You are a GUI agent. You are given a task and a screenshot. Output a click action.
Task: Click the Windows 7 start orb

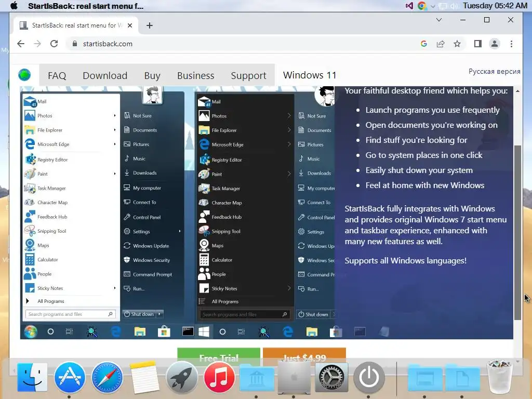click(x=30, y=331)
